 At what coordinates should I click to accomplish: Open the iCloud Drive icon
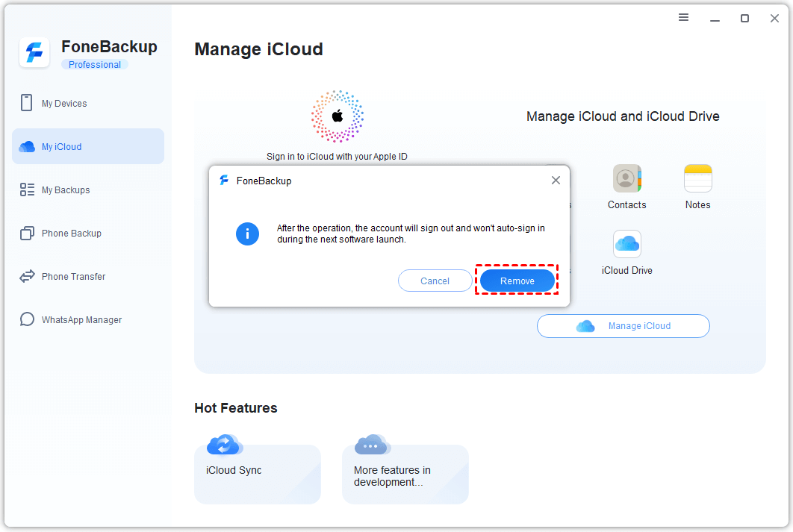pyautogui.click(x=626, y=245)
